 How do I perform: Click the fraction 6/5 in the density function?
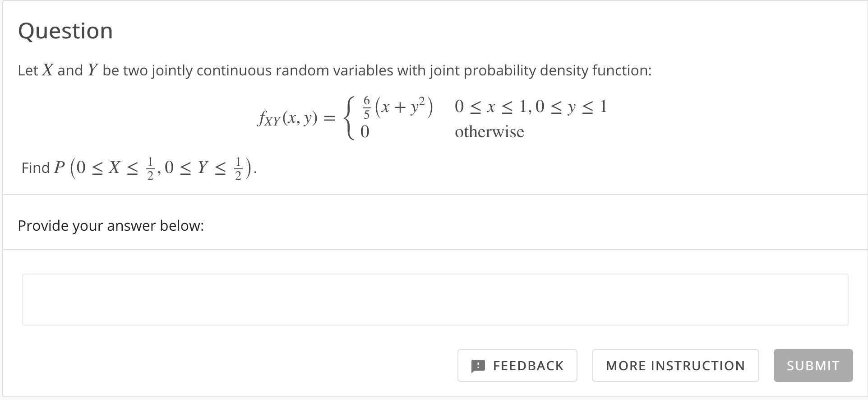point(367,106)
